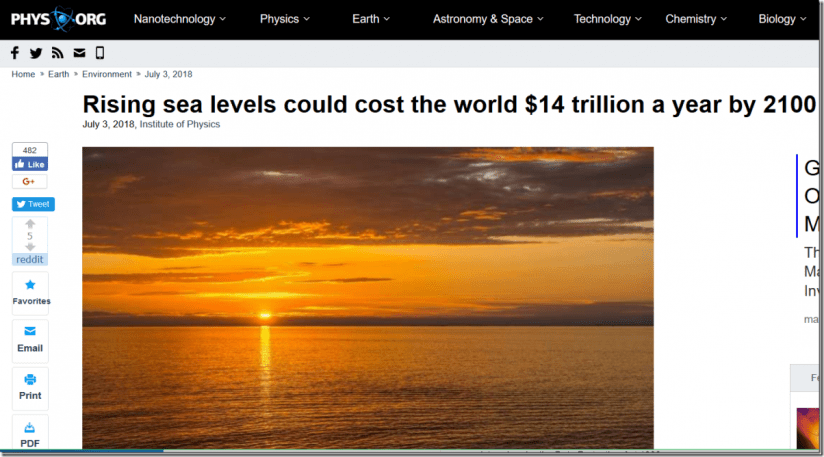Screen dimensions: 824x457
Task: Downvote the article on the reddit widget
Action: 30,247
